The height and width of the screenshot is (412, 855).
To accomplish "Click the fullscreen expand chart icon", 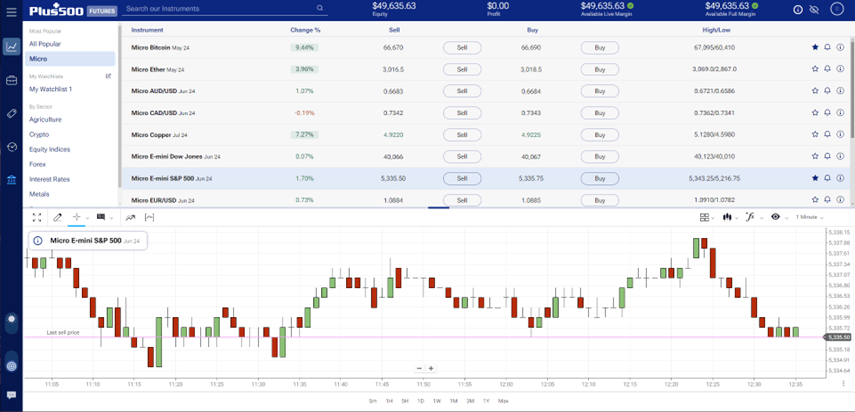I will (36, 217).
